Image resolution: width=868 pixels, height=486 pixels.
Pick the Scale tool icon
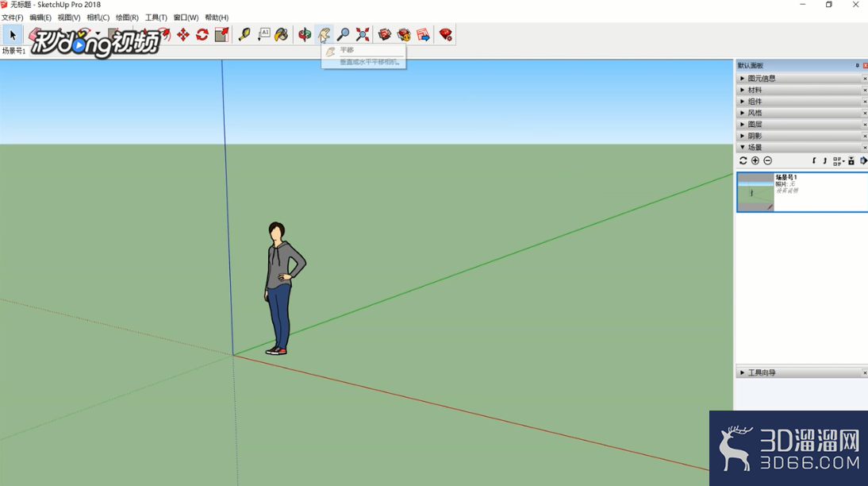click(221, 35)
